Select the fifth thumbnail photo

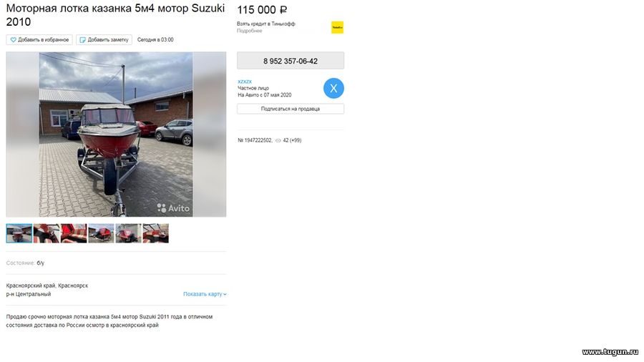pyautogui.click(x=128, y=233)
